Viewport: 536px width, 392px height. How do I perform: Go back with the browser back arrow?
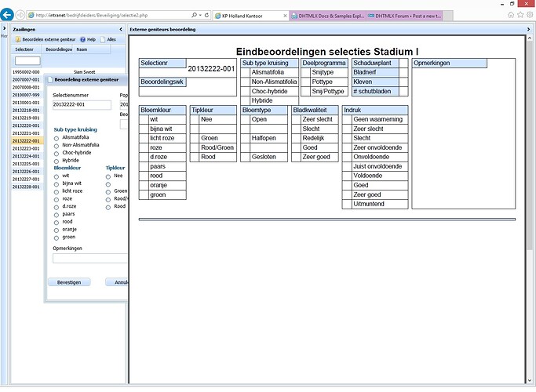[7, 15]
